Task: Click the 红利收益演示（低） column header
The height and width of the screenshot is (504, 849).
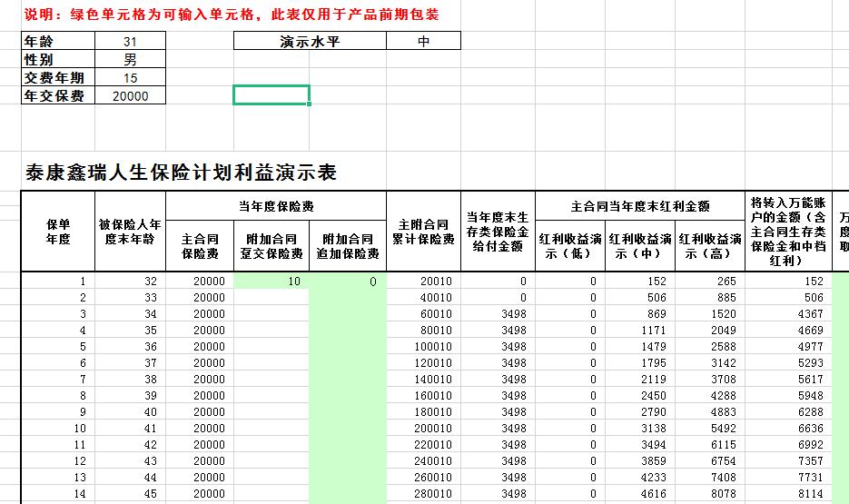Action: [x=570, y=246]
